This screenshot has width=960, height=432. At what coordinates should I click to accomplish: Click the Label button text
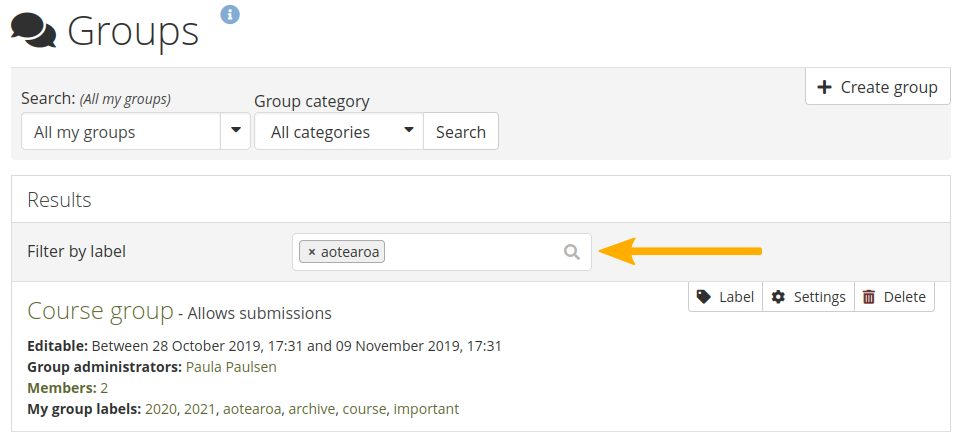(x=737, y=297)
